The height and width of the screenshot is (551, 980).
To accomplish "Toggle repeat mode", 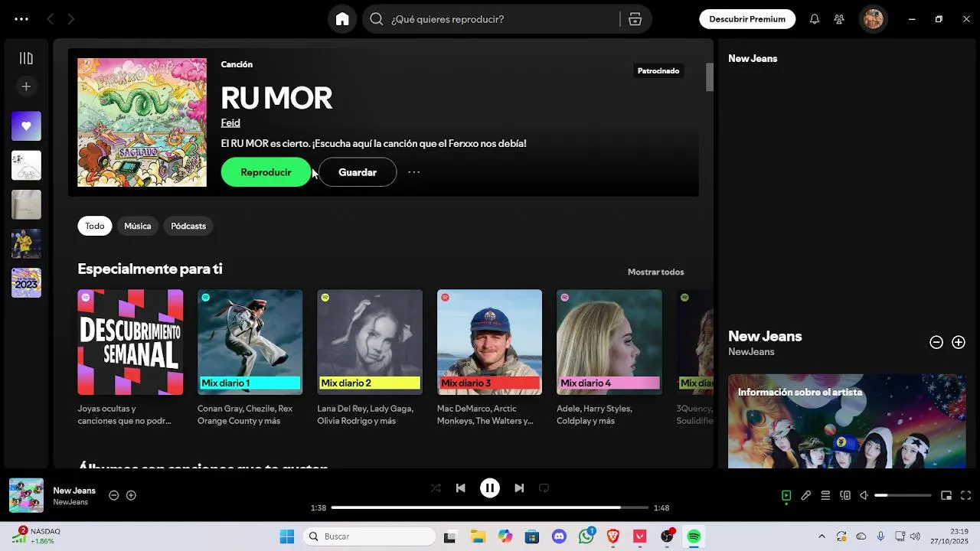I will (x=544, y=488).
